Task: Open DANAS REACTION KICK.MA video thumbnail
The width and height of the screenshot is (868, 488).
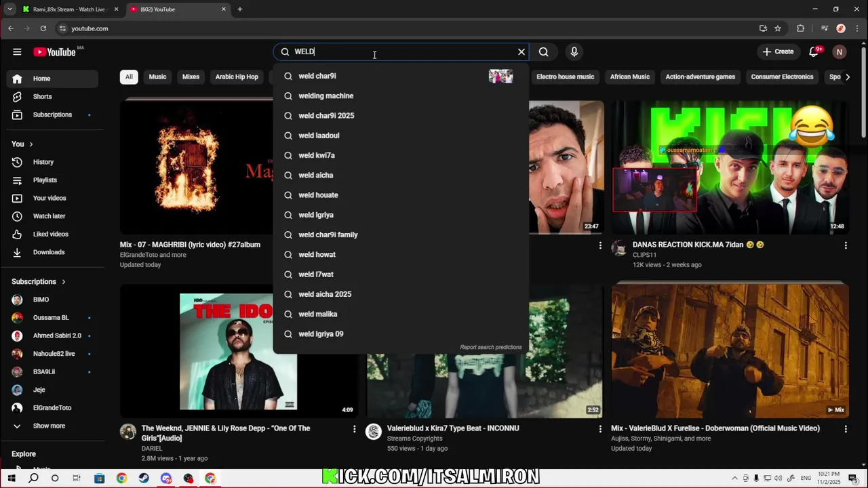Action: 730,167
